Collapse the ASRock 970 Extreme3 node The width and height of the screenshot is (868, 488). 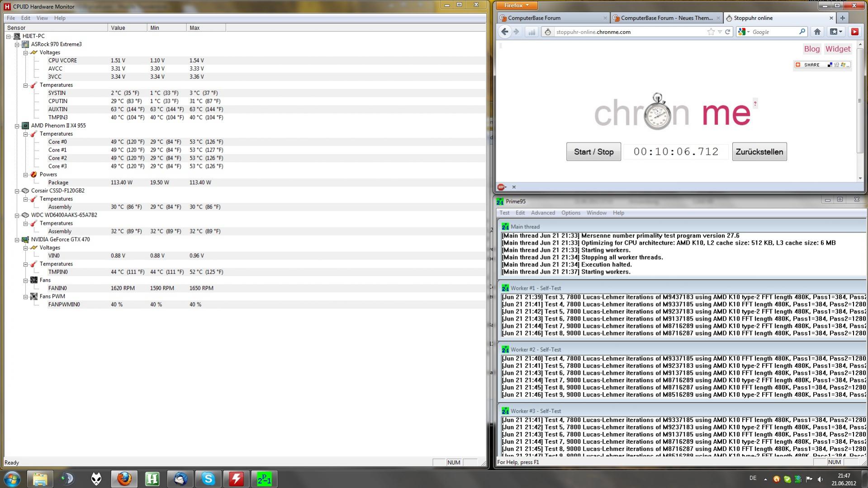coord(17,44)
